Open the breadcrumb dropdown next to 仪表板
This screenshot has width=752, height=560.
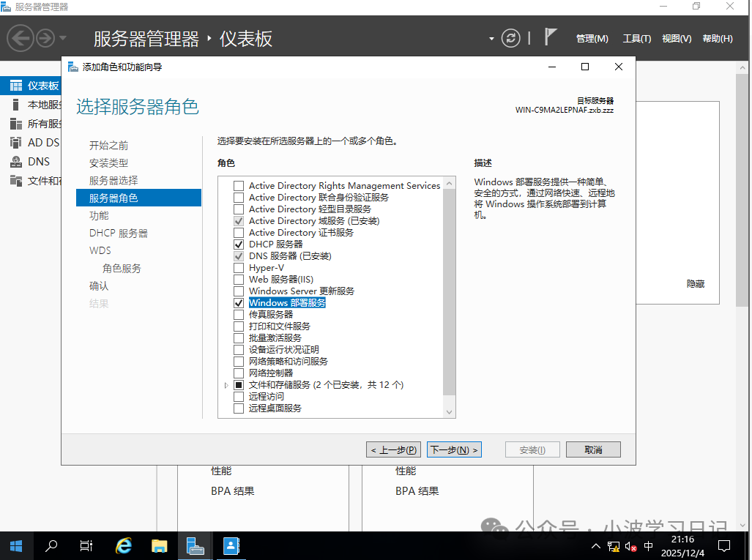491,38
